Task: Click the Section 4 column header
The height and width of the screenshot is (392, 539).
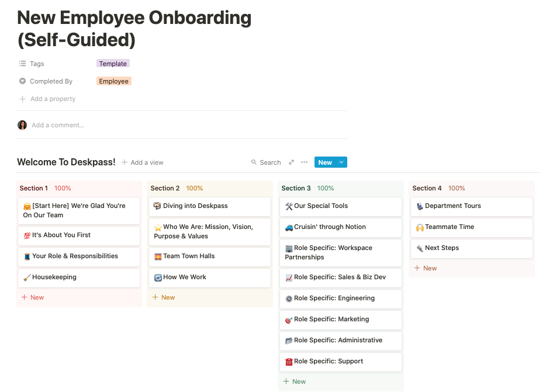Action: point(427,188)
